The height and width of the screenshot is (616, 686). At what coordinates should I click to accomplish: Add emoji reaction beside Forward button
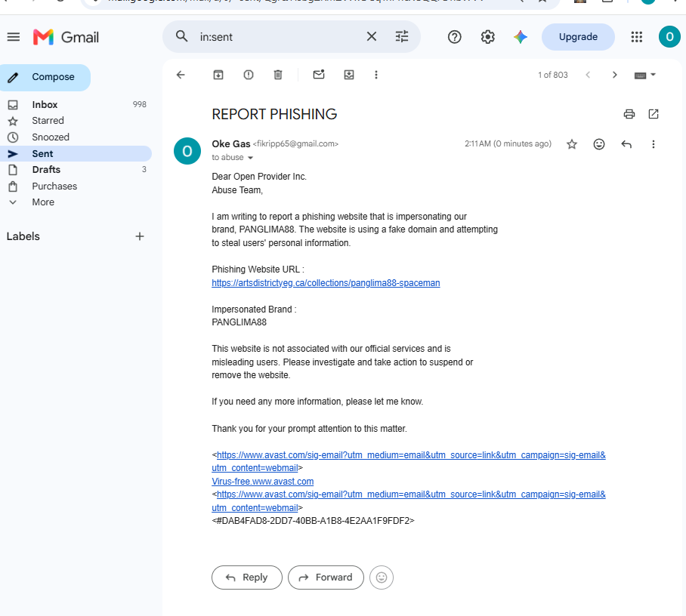[381, 577]
